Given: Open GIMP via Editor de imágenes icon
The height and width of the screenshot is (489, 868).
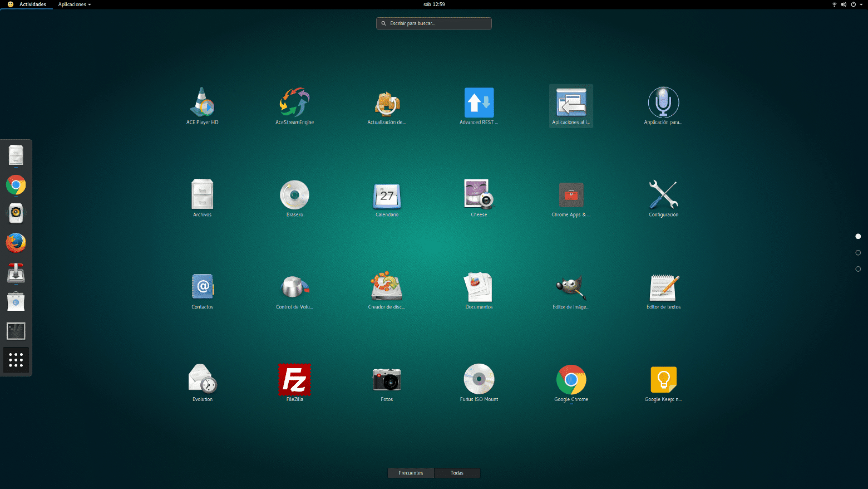Looking at the screenshot, I should [x=571, y=287].
